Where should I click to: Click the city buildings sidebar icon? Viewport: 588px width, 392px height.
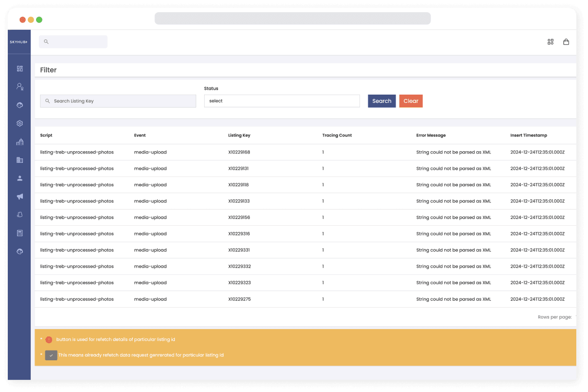[19, 142]
